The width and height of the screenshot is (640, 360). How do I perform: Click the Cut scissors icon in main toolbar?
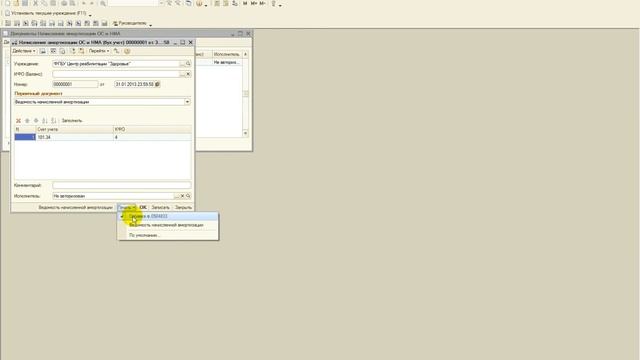(x=36, y=3)
